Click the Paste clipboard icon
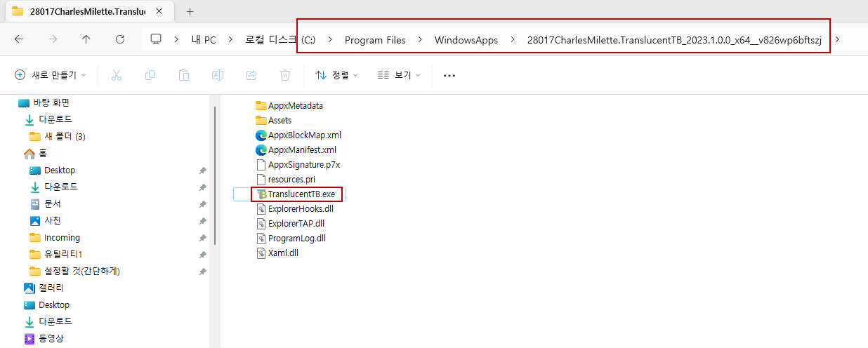Image resolution: width=868 pixels, height=348 pixels. (x=184, y=75)
